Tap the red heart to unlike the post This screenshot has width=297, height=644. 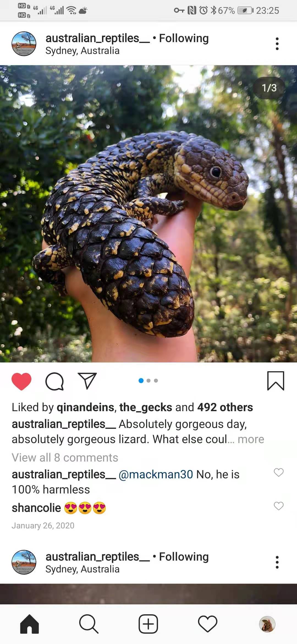(21, 381)
